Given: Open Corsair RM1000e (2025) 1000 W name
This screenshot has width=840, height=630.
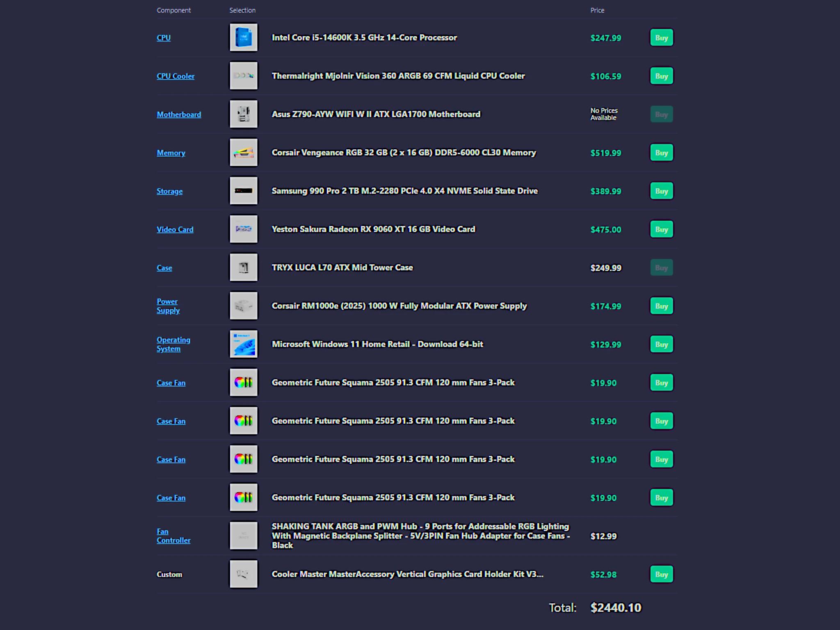Looking at the screenshot, I should pyautogui.click(x=399, y=306).
